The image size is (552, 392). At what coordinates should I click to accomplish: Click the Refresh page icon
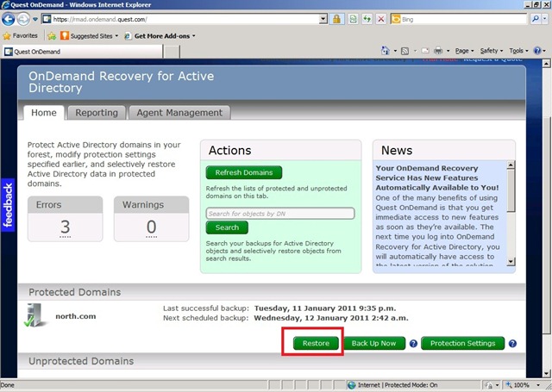click(367, 19)
